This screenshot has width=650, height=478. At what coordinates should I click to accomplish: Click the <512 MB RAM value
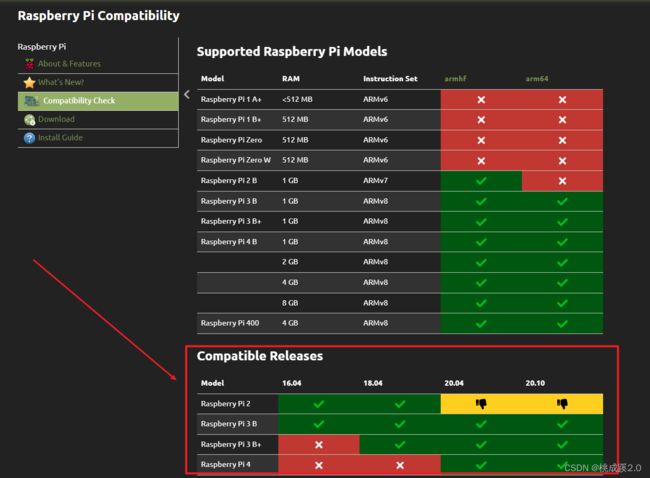[x=297, y=99]
